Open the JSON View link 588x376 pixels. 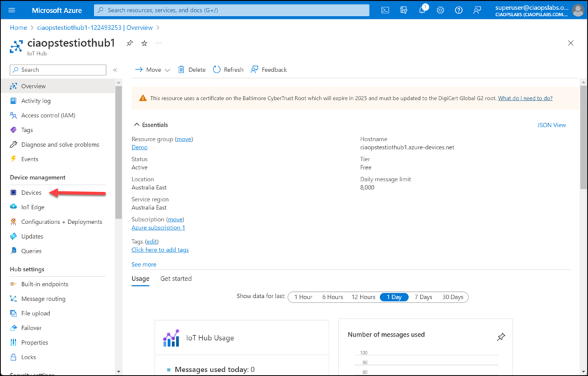coord(551,125)
